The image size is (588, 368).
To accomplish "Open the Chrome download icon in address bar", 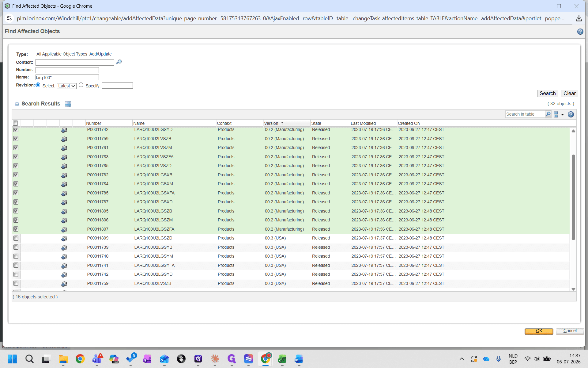I will 579,18.
